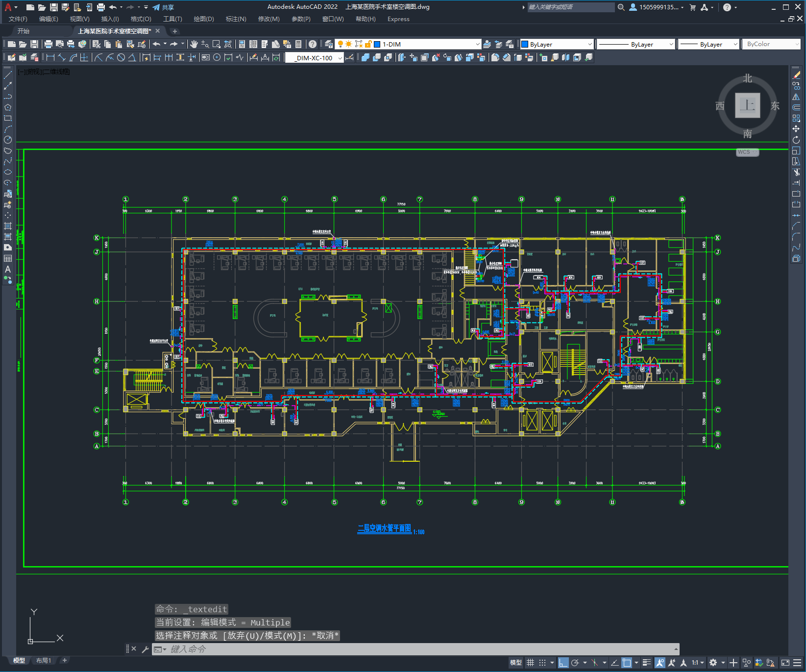Click the ViewCube 上 top face

[747, 105]
